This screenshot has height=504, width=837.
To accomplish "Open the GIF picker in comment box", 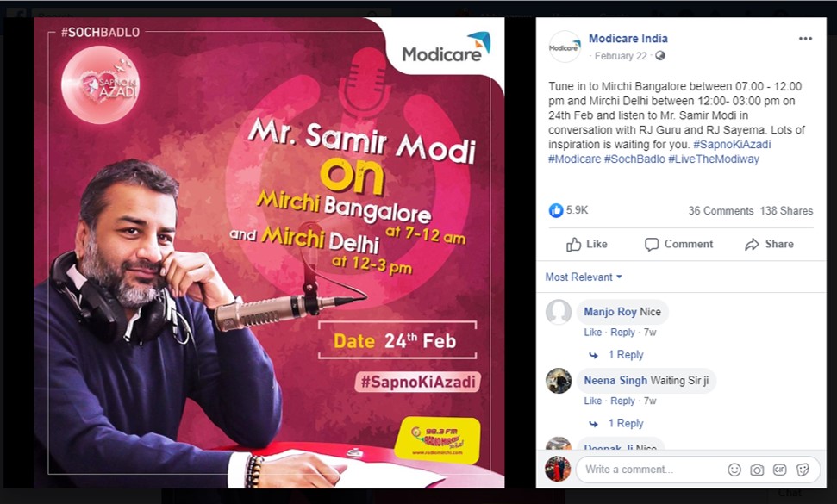I will (779, 470).
